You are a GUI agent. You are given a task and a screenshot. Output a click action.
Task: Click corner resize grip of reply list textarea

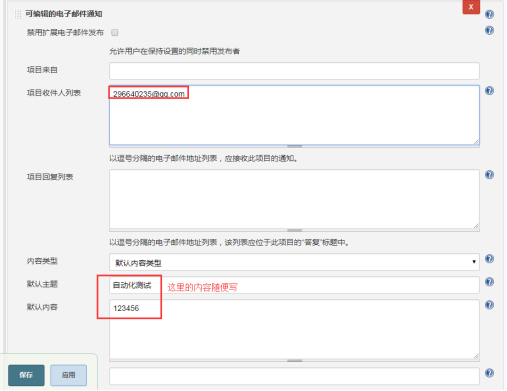[476, 226]
